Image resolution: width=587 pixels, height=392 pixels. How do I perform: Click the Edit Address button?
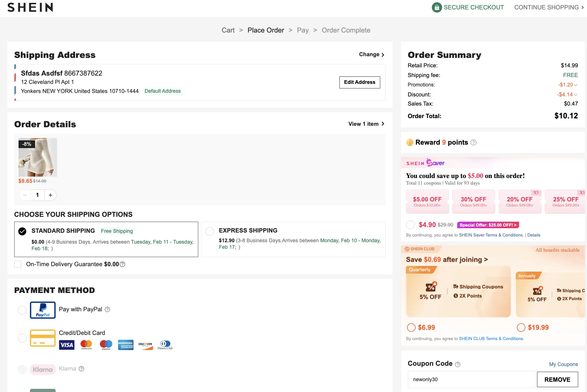359,82
